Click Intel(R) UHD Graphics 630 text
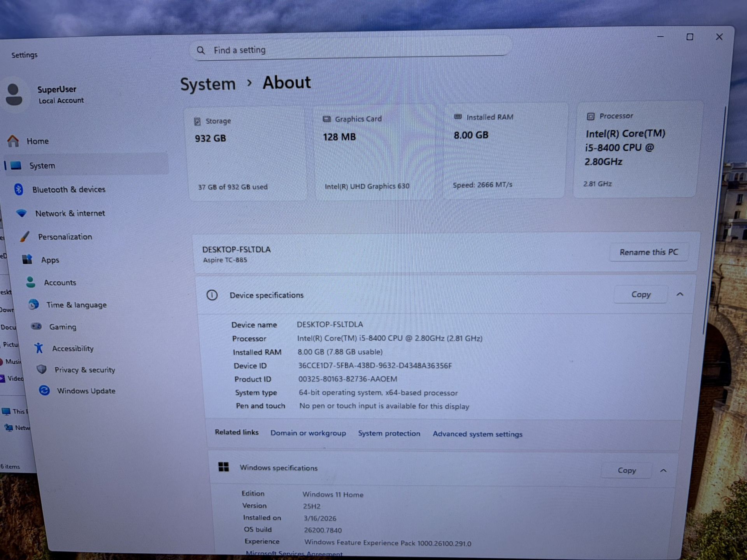This screenshot has height=560, width=747. click(367, 186)
